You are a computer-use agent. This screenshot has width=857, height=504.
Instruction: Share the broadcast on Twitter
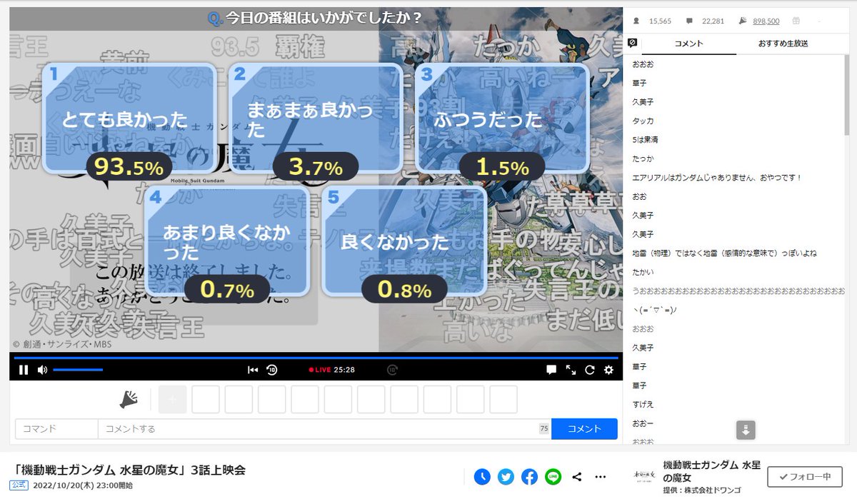click(506, 477)
